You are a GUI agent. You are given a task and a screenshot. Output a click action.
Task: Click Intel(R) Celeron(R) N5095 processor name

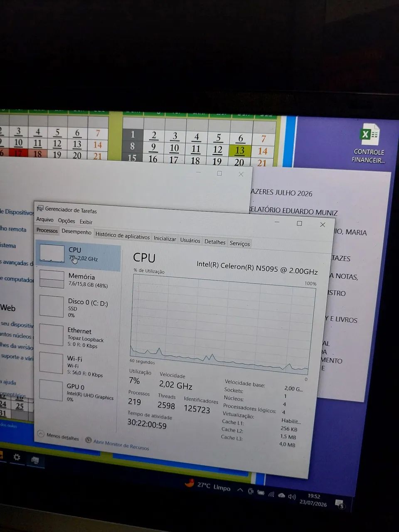257,268
